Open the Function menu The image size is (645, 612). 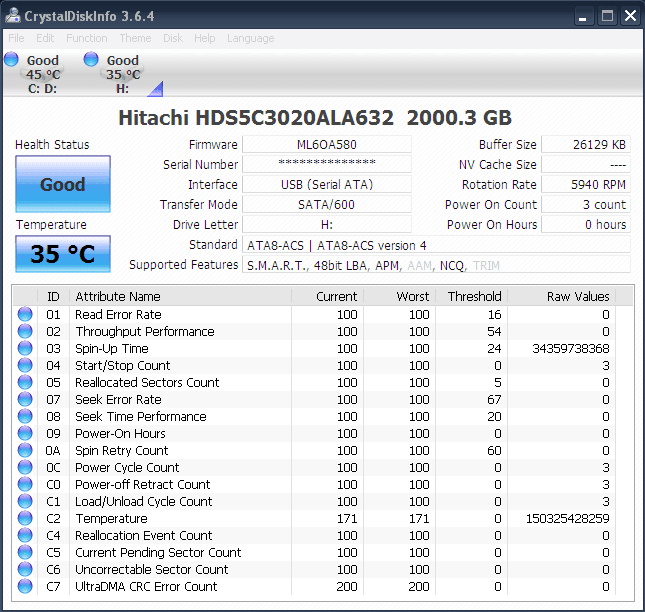pos(86,38)
